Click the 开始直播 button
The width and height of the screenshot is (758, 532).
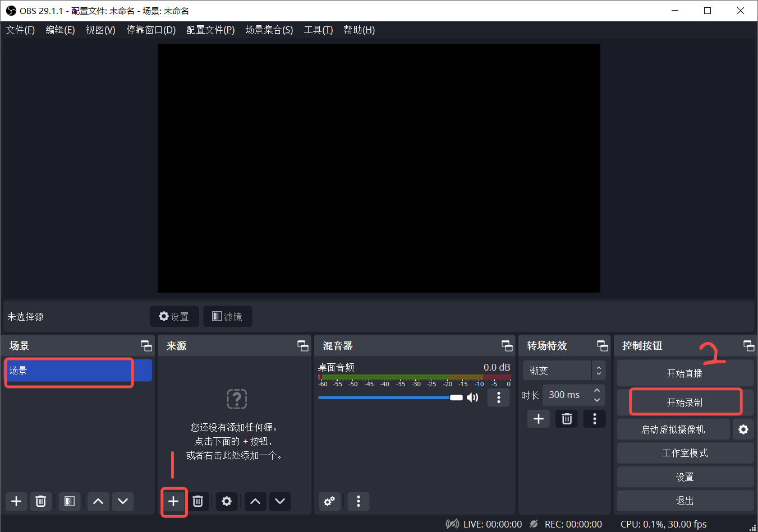pyautogui.click(x=685, y=373)
